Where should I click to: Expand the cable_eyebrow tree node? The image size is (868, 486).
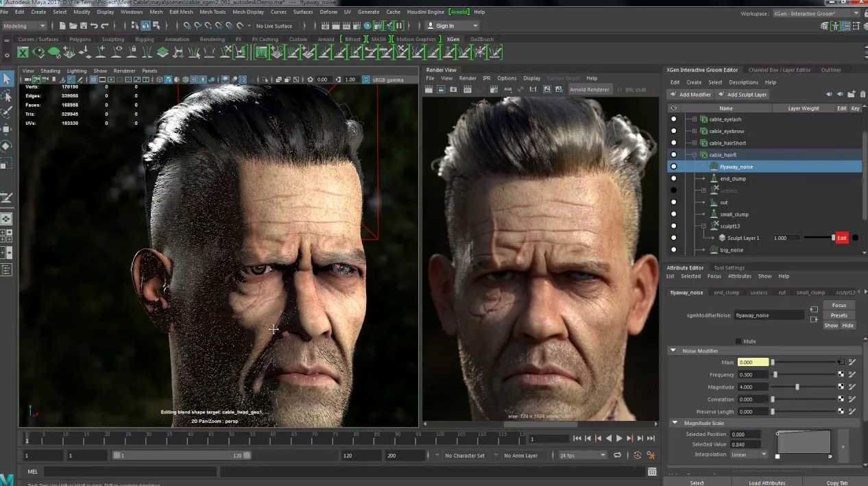pyautogui.click(x=694, y=131)
